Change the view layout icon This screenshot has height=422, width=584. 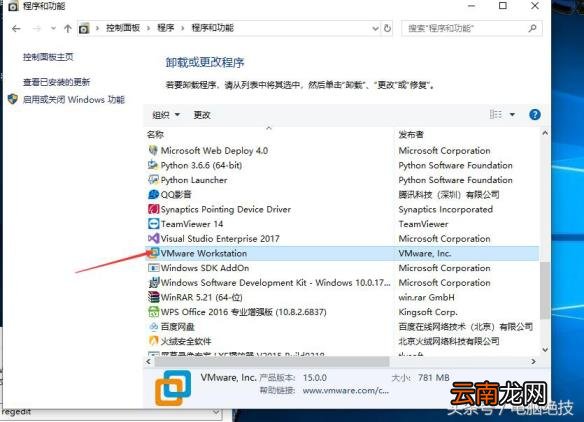pos(495,114)
